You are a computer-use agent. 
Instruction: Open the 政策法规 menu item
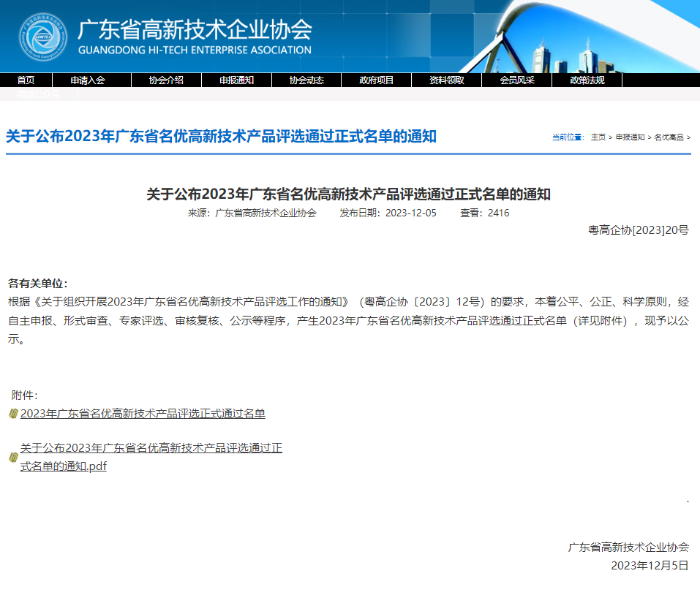(x=587, y=80)
